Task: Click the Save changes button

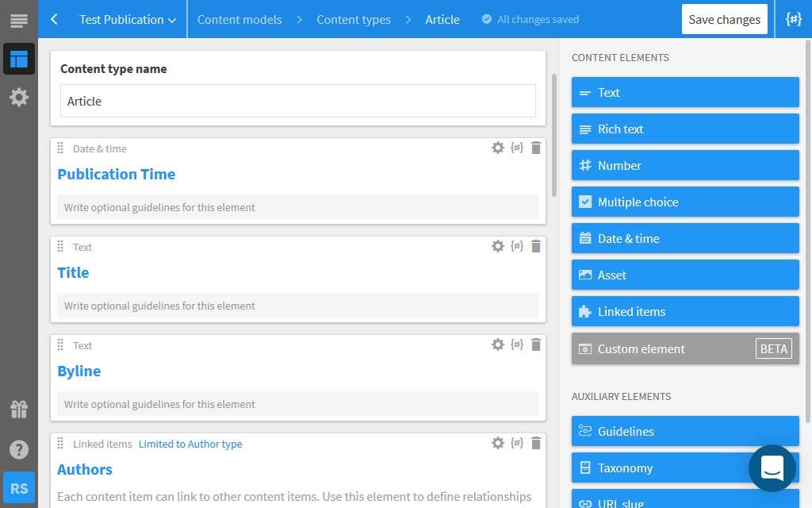Action: coord(724,20)
